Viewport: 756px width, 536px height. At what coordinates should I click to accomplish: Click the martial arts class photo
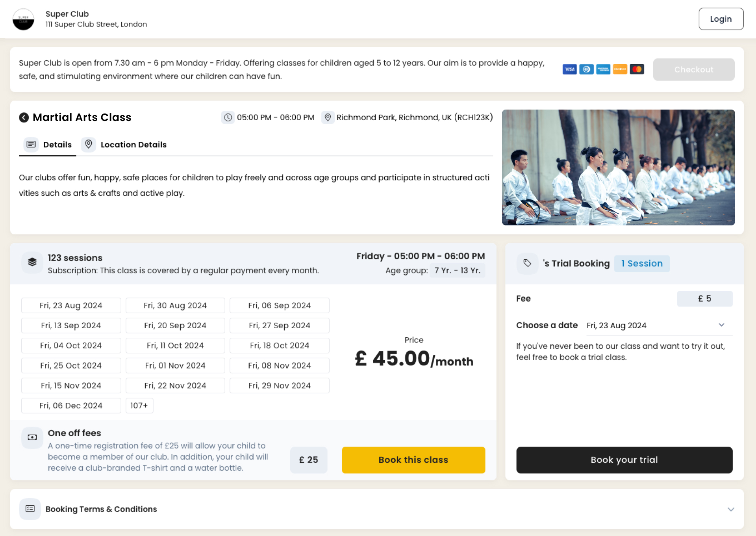[x=618, y=167]
